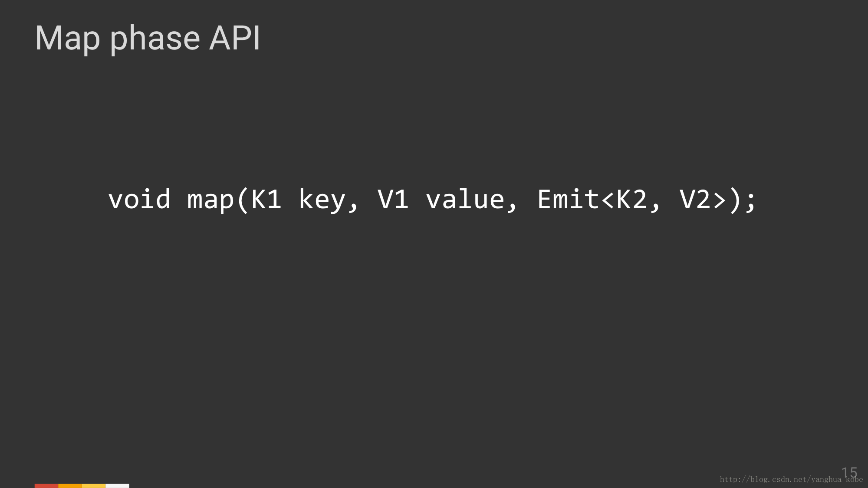Click the word "void" in the code
868x488 pixels.
coord(139,200)
